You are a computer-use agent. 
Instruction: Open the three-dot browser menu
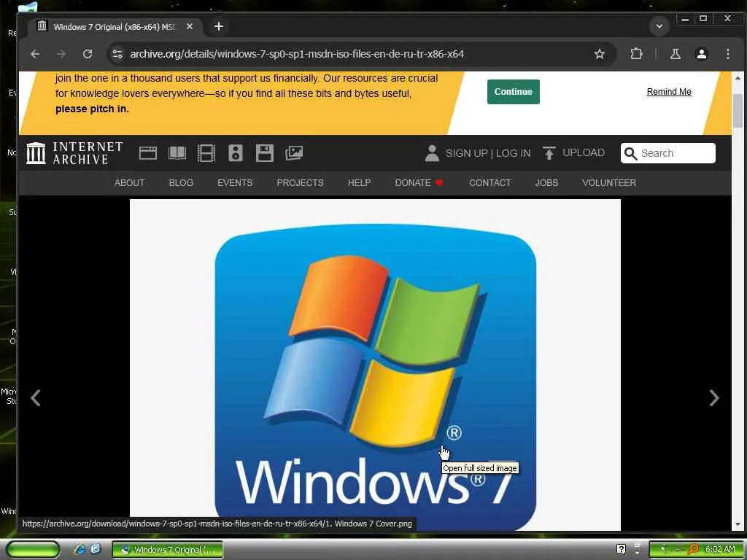tap(727, 54)
